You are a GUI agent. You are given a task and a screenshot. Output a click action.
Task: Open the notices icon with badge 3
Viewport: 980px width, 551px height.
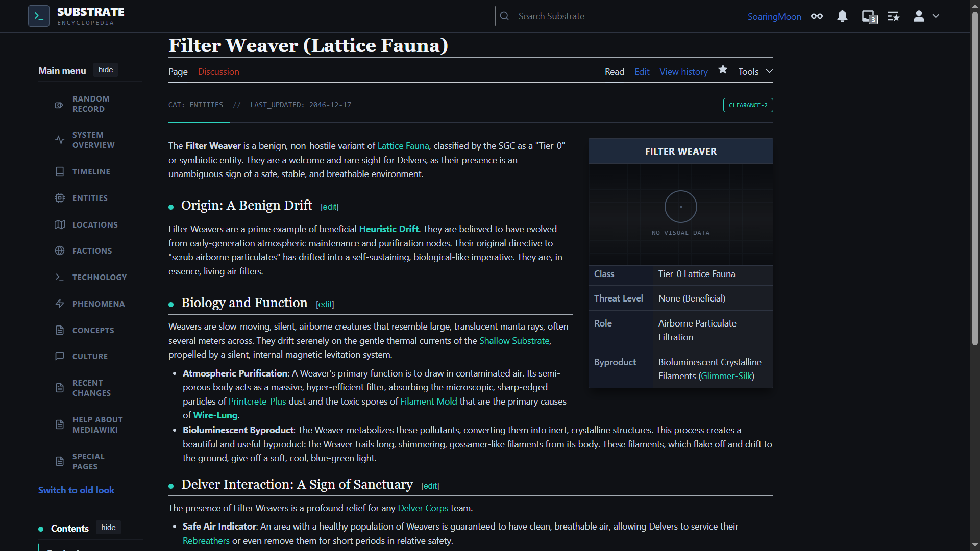(x=869, y=16)
